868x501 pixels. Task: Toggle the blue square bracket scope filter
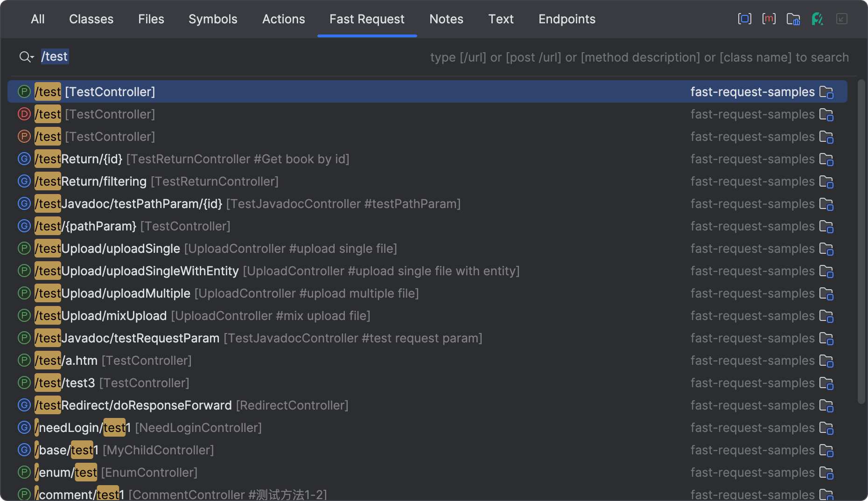(x=744, y=19)
